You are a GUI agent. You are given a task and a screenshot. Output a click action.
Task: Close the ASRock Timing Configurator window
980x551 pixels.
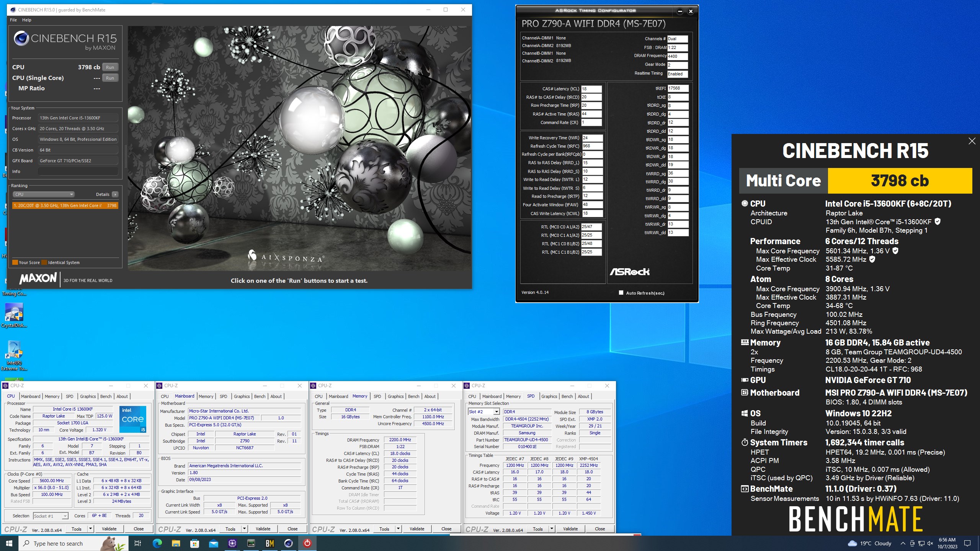click(691, 11)
